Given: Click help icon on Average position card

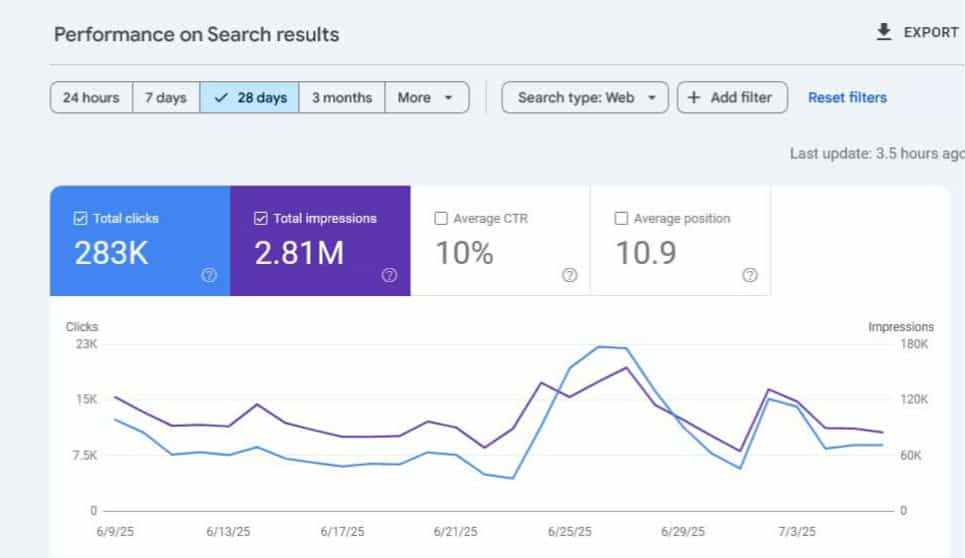Looking at the screenshot, I should pos(749,276).
